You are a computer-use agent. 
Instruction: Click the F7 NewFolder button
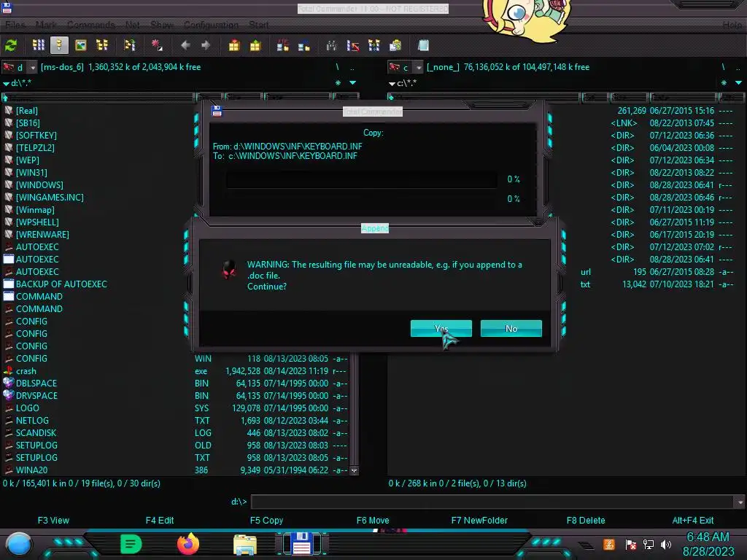[x=479, y=521]
